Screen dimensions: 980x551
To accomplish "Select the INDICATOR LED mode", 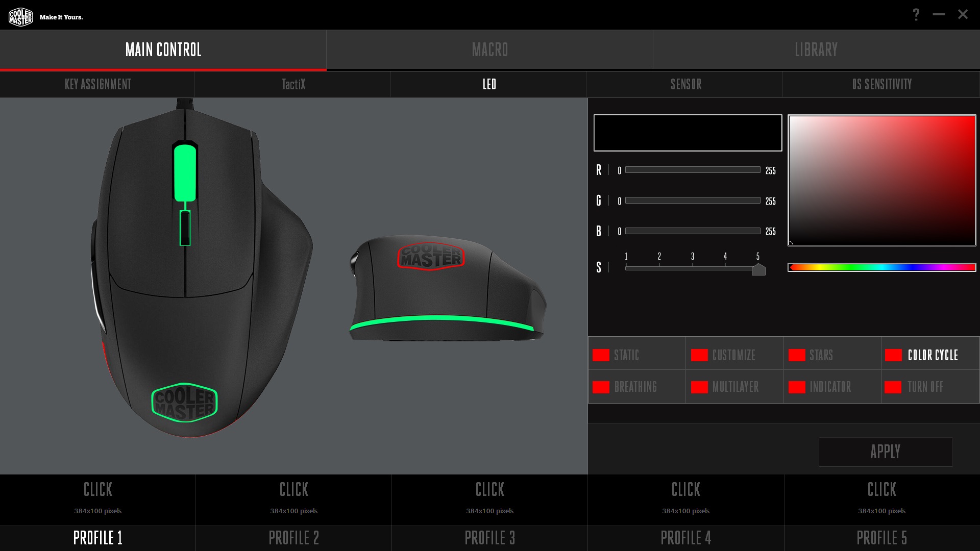I will click(x=832, y=387).
